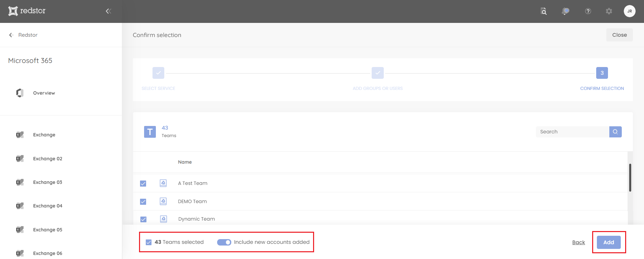The height and width of the screenshot is (259, 644).
Task: Select Dynamic Team row name
Action: [197, 219]
